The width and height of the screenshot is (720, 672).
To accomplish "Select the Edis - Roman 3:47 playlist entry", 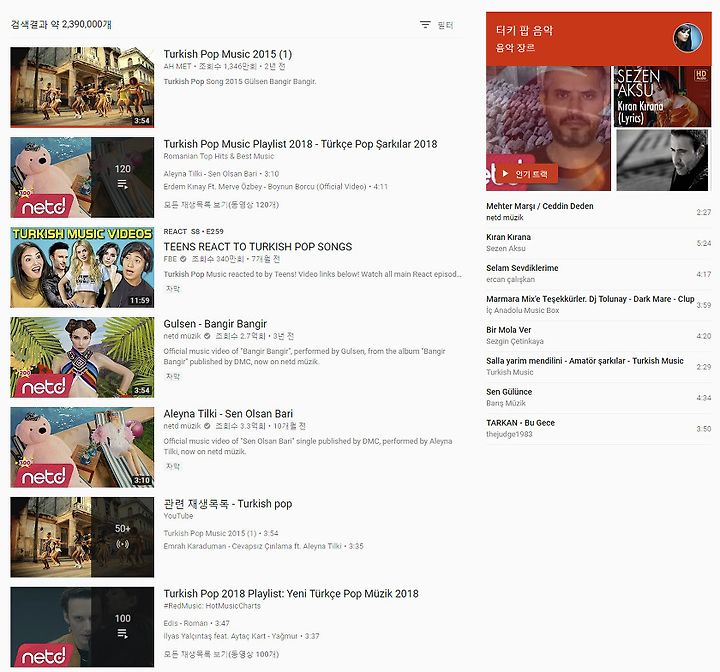I will click(197, 623).
